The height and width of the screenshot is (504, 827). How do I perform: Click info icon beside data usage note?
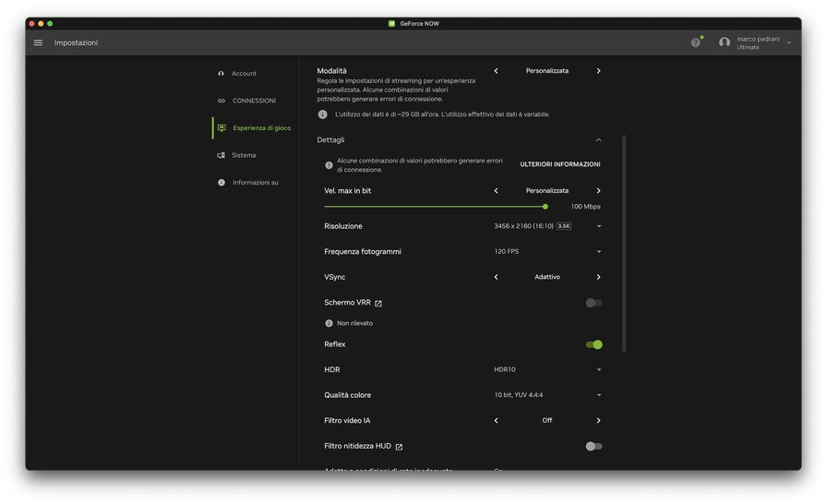(323, 114)
